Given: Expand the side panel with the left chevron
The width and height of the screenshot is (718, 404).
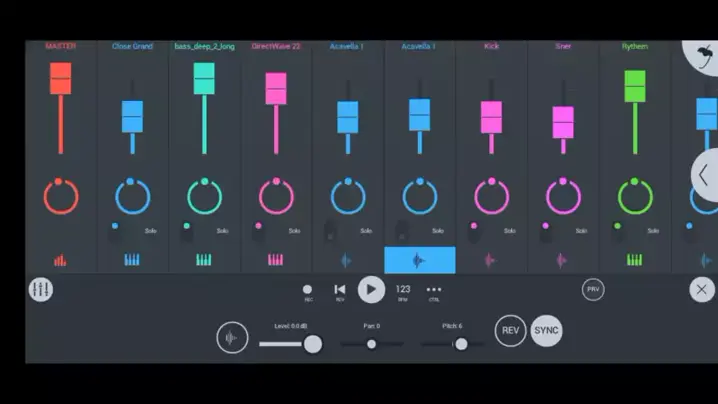Looking at the screenshot, I should pos(704,175).
